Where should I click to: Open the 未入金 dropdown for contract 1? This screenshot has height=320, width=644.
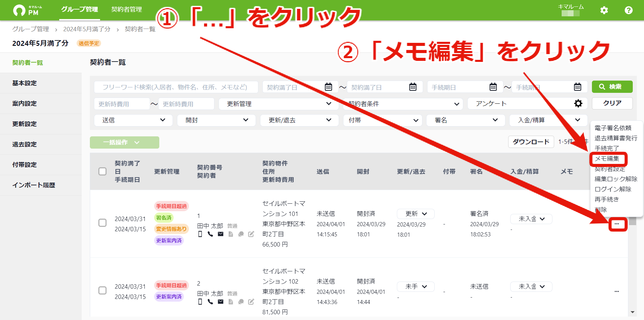coord(531,219)
